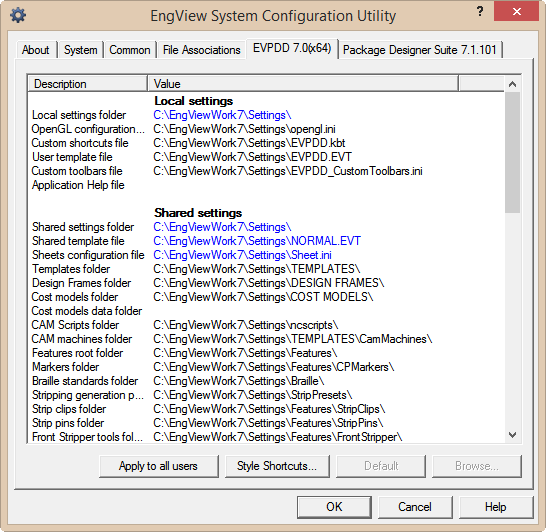
Task: Select the OpenGL configuration row
Action: tap(266, 129)
